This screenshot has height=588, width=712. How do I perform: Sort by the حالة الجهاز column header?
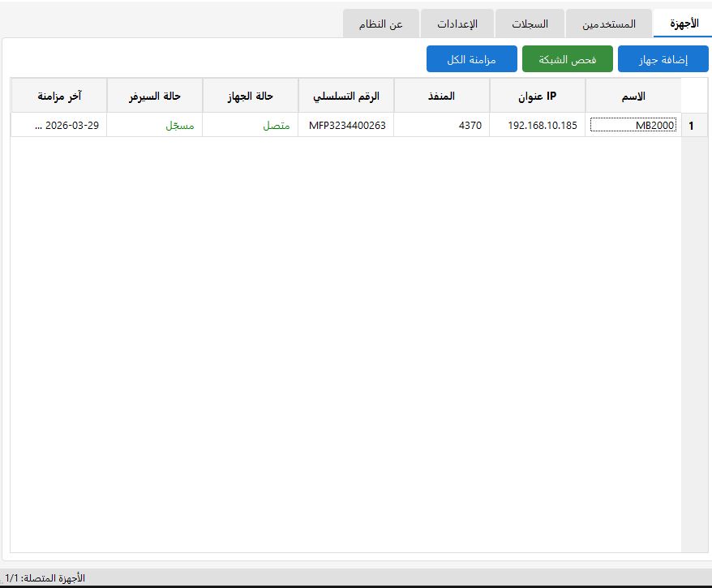[x=250, y=96]
